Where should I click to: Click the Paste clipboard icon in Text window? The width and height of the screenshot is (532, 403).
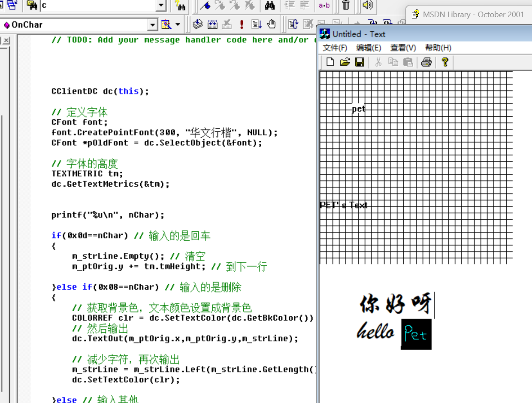(408, 62)
